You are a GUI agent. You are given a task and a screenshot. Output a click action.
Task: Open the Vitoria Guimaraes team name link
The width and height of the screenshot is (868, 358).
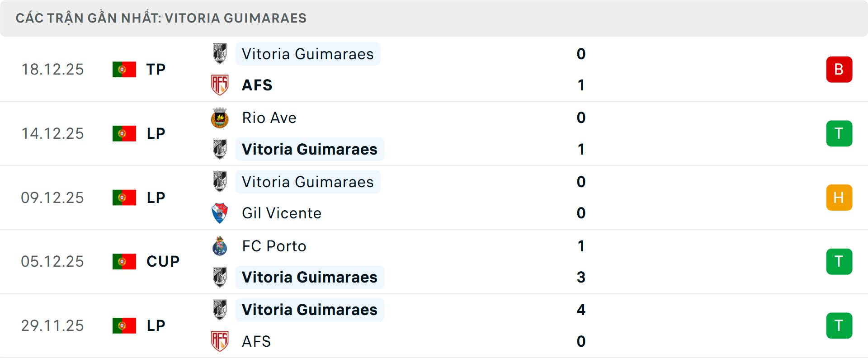point(307,54)
